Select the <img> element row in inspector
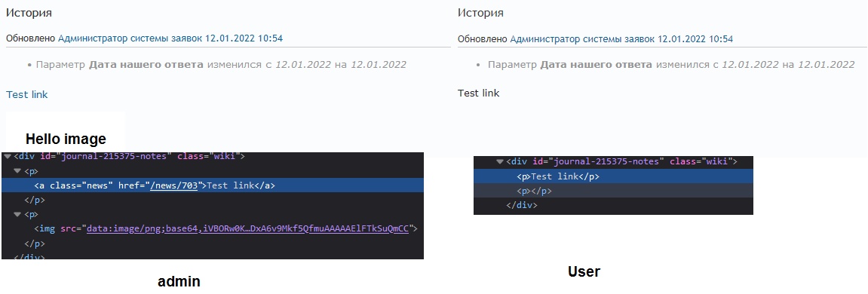 tap(213, 228)
